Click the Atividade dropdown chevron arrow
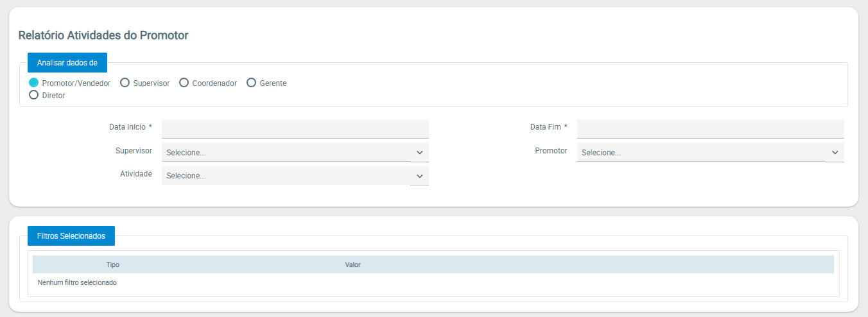This screenshot has width=868, height=317. tap(419, 176)
